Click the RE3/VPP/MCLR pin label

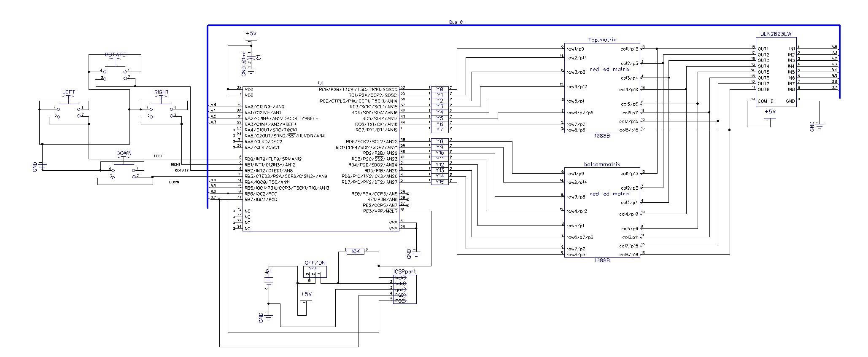click(x=380, y=211)
